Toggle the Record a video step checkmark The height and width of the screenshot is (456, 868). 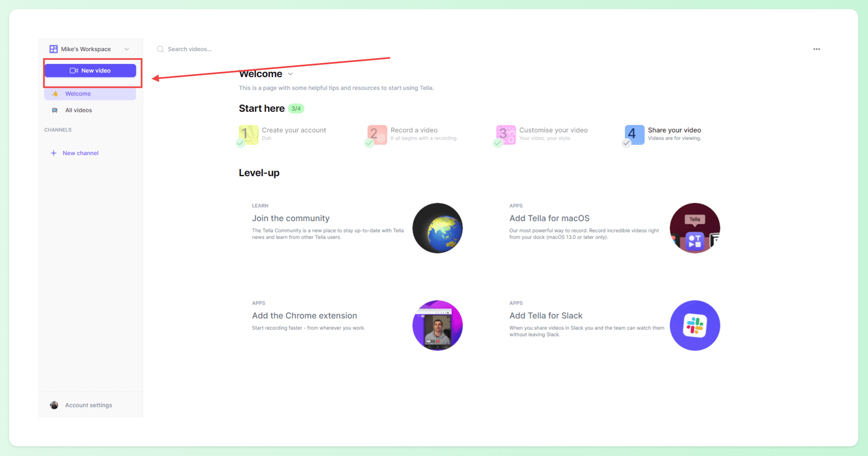(x=369, y=143)
